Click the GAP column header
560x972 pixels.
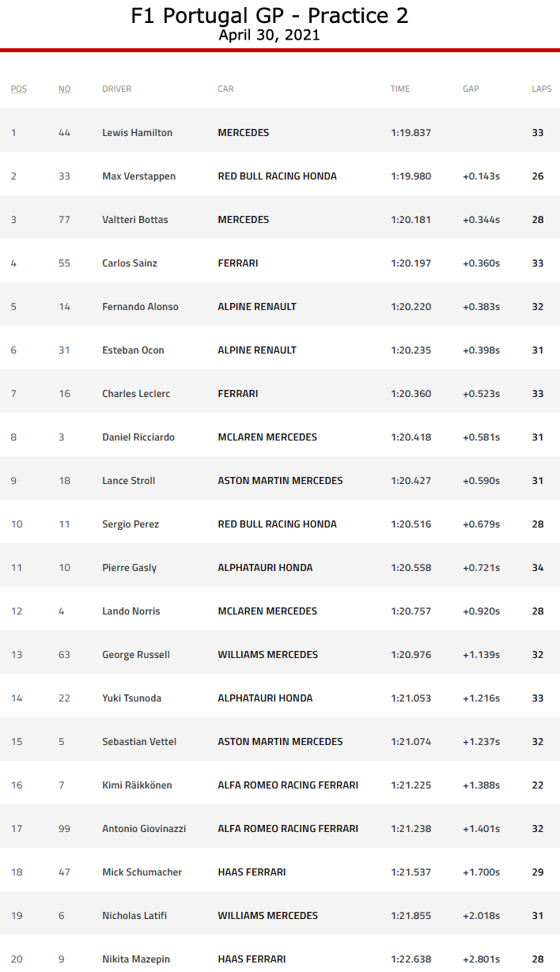pyautogui.click(x=471, y=89)
